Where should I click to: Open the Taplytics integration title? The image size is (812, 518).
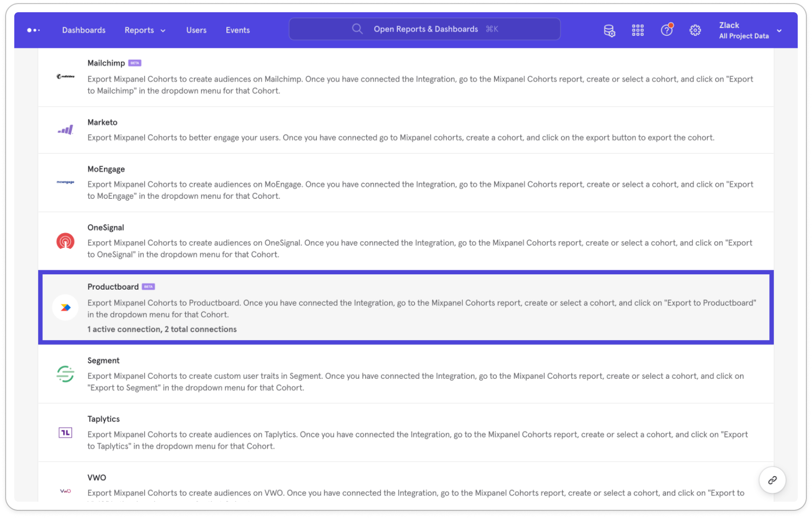(104, 419)
